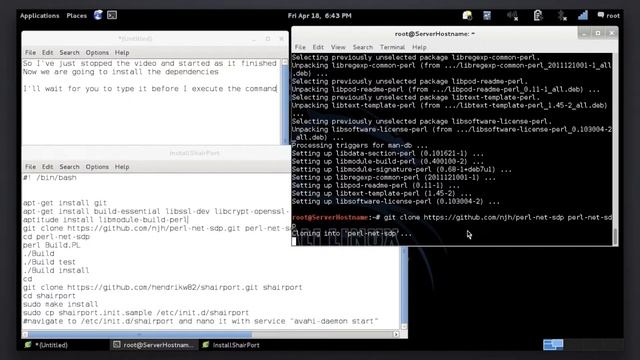The width and height of the screenshot is (640, 360).
Task: Click line 'sudo cp shairport.init.sample /etc/init.d/shairport'
Action: pos(136,313)
